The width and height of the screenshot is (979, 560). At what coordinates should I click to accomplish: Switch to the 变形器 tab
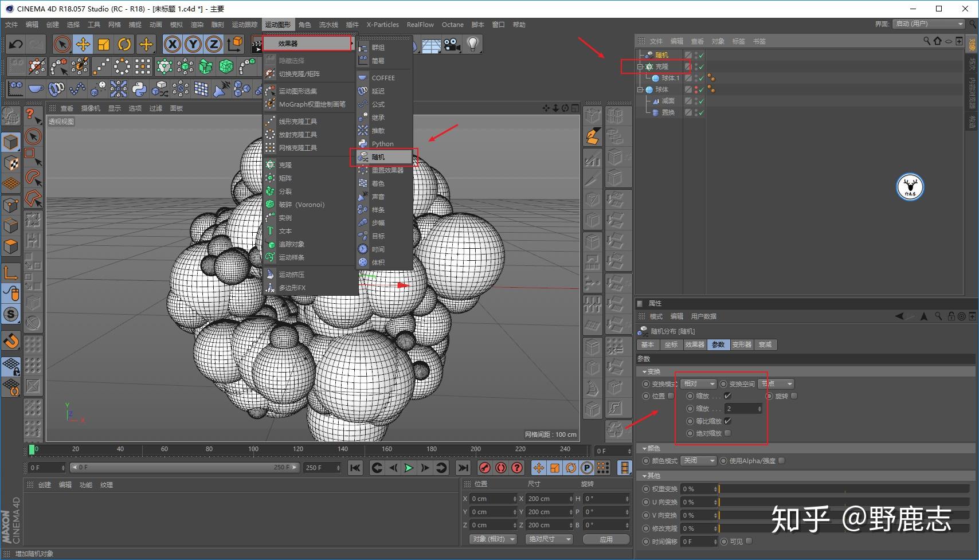742,344
